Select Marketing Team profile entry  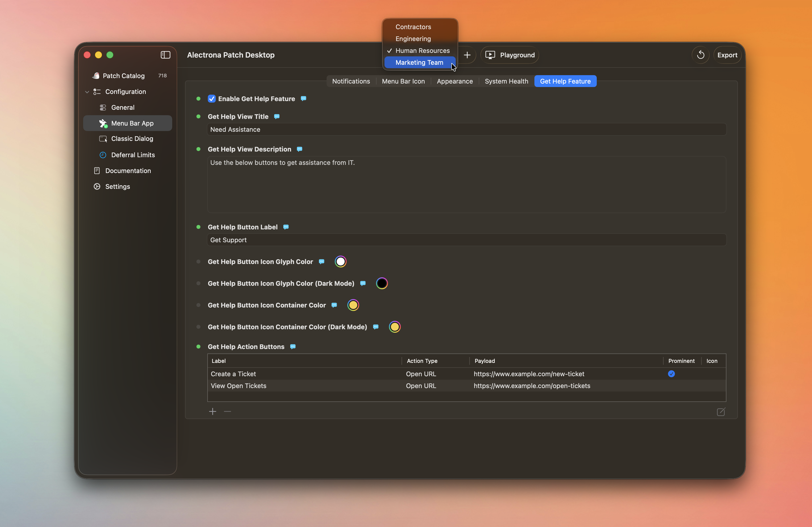click(420, 62)
